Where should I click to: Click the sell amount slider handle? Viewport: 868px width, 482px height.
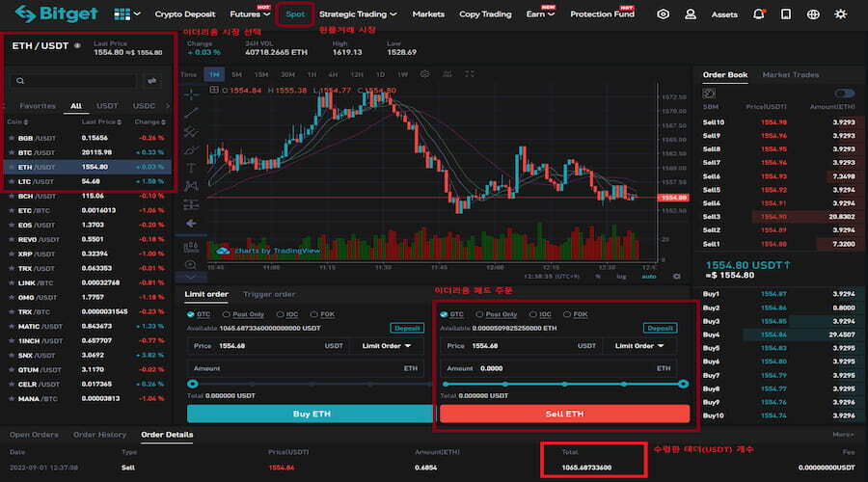(x=683, y=384)
